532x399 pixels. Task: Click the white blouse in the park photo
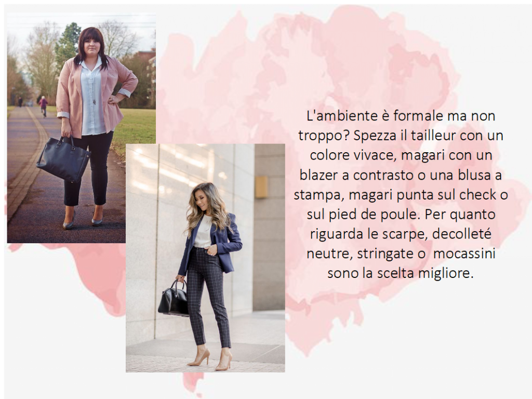click(x=92, y=98)
